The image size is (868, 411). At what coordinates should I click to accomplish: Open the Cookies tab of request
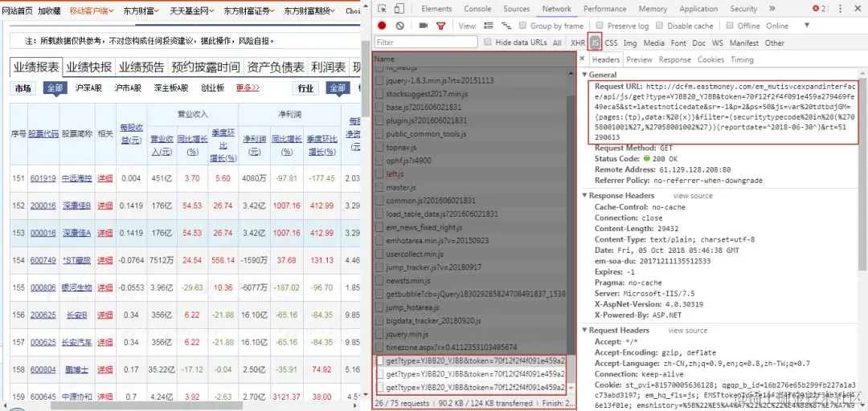point(710,59)
